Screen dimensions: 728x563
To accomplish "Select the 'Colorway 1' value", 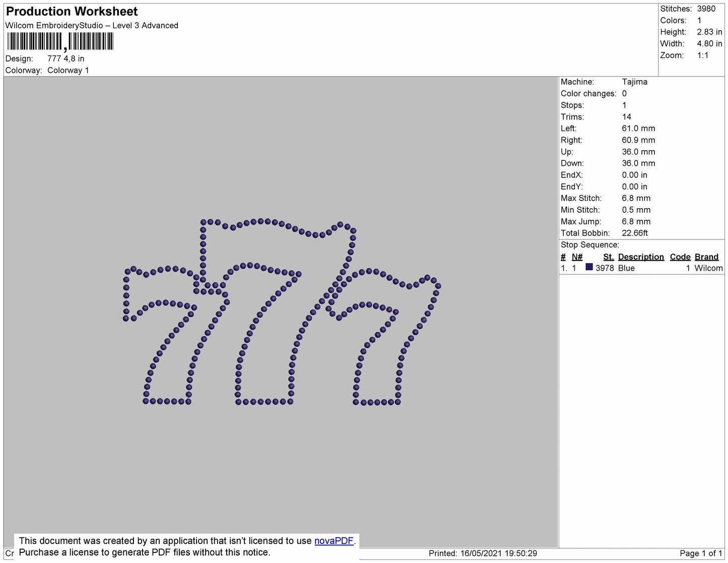I will tap(68, 71).
